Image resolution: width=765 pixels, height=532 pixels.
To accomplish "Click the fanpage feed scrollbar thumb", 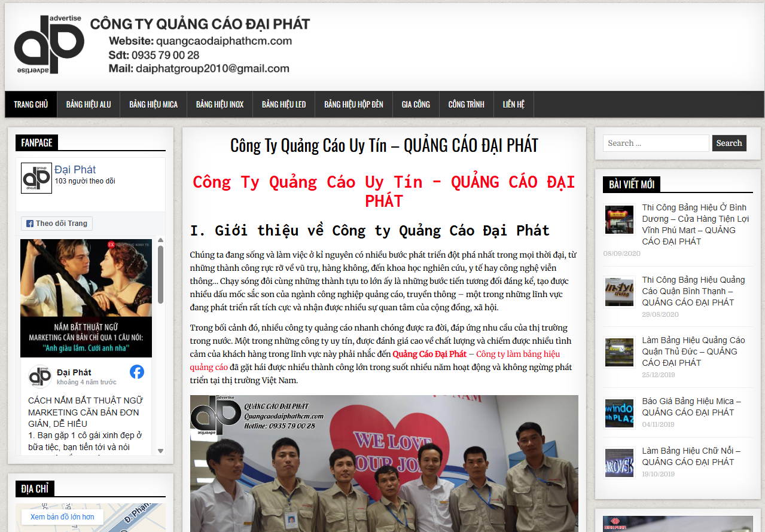I will click(161, 275).
